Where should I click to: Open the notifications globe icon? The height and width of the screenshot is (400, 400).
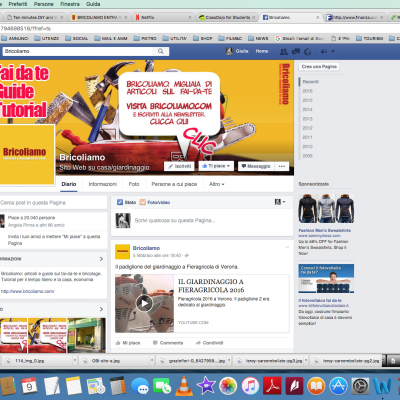click(308, 51)
